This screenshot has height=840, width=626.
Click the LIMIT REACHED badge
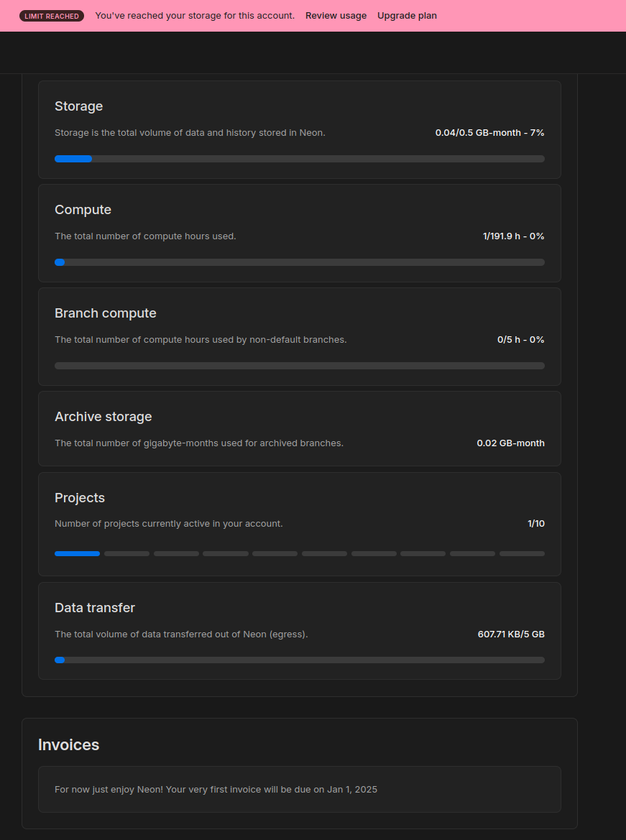click(52, 16)
